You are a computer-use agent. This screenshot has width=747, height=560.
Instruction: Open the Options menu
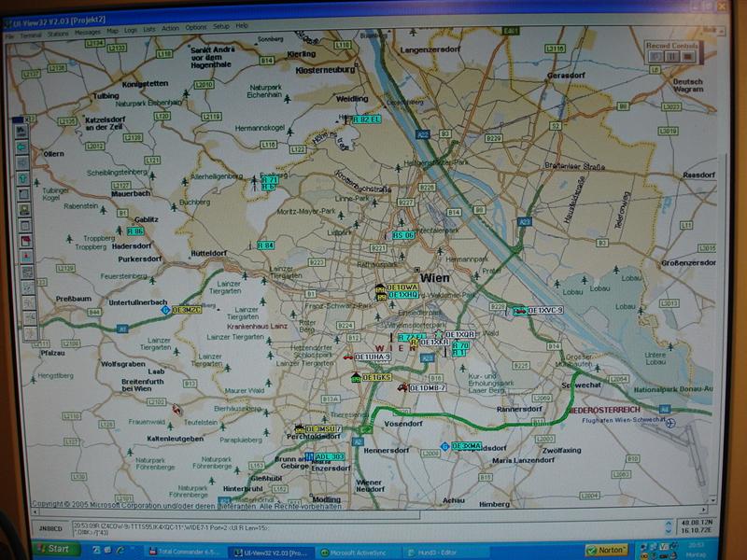click(196, 27)
